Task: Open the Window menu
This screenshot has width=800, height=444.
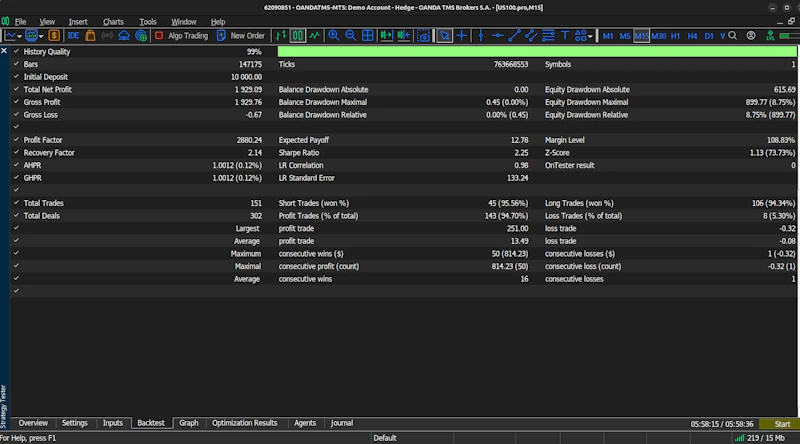Action: tap(184, 22)
